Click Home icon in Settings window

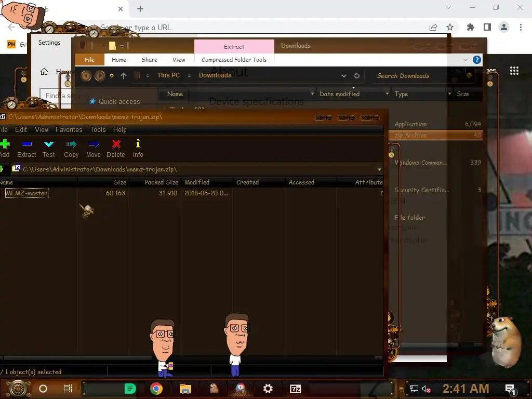click(x=44, y=72)
